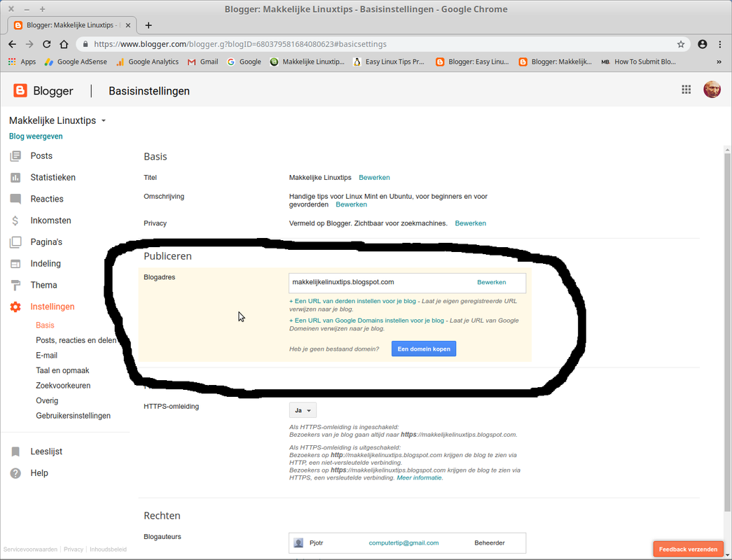The height and width of the screenshot is (560, 732).
Task: Edit Privacy with Bewerken link
Action: pos(471,223)
